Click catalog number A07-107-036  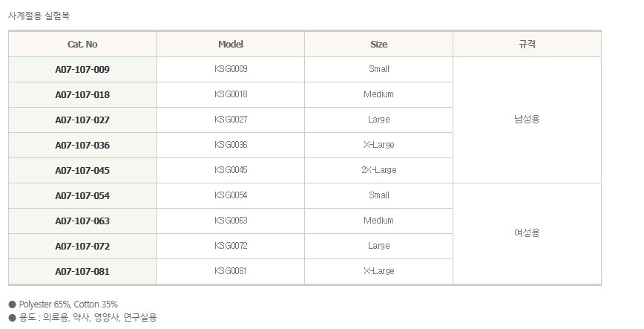click(82, 146)
